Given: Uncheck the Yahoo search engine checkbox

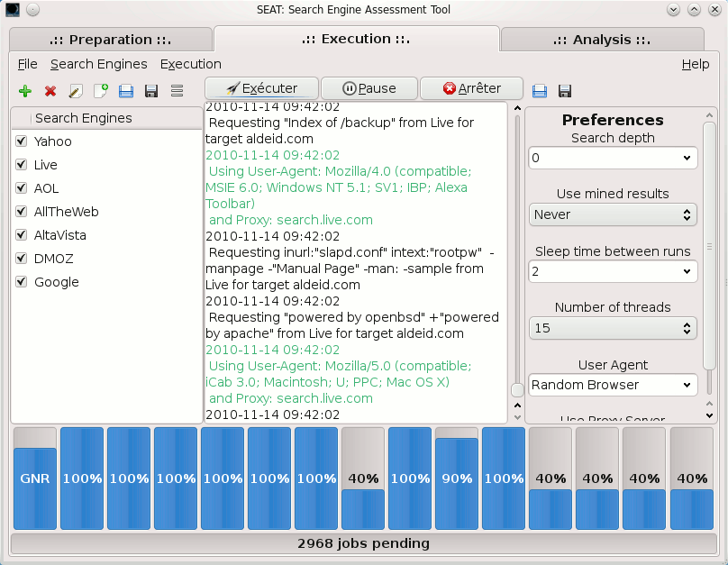Looking at the screenshot, I should [23, 141].
